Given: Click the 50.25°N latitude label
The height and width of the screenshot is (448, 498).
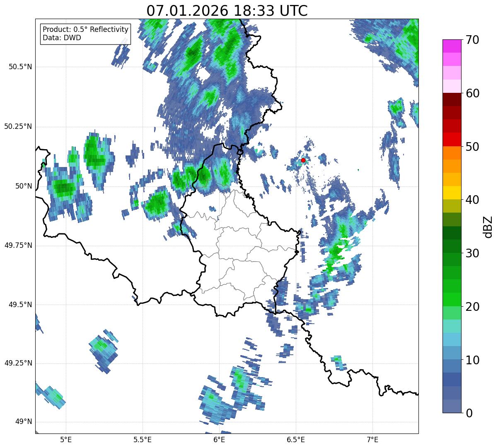Looking at the screenshot, I should click(18, 126).
